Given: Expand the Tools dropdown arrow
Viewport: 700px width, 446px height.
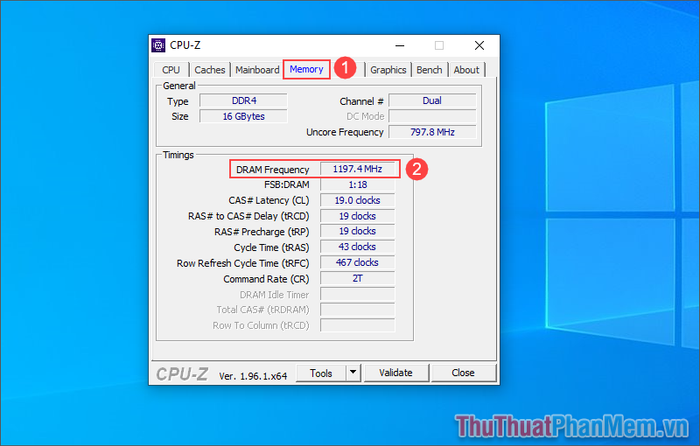Looking at the screenshot, I should [353, 372].
